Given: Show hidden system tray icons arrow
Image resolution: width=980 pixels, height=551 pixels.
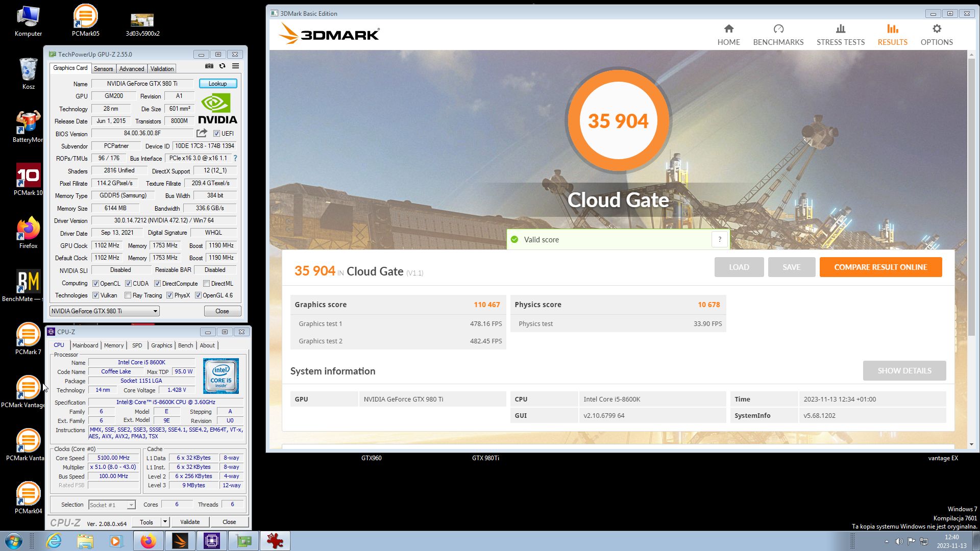Looking at the screenshot, I should 887,541.
